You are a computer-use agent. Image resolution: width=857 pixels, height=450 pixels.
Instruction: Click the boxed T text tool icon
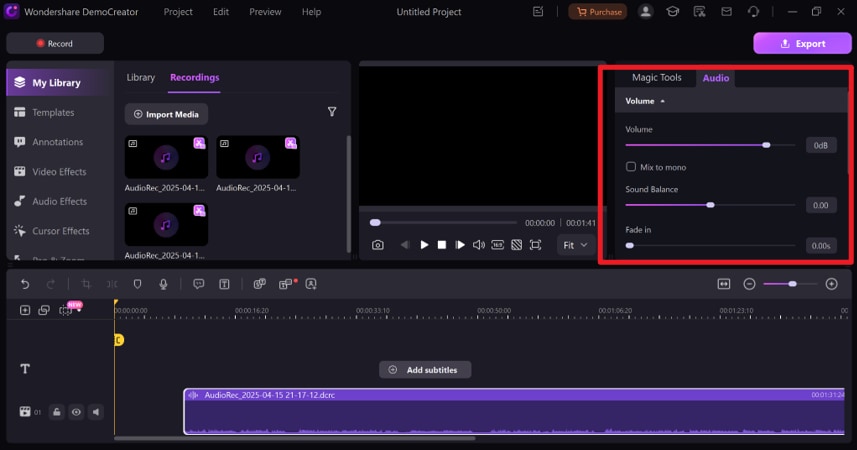(224, 284)
